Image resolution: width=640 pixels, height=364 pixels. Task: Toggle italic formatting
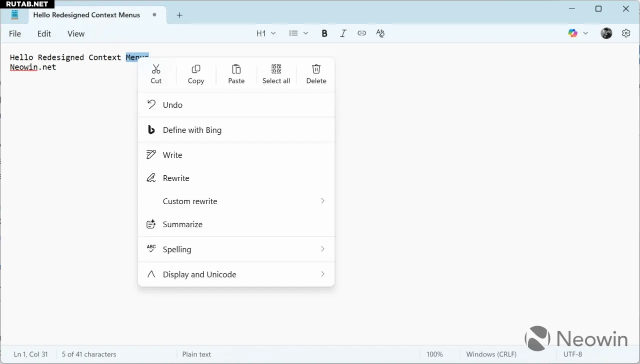point(343,33)
